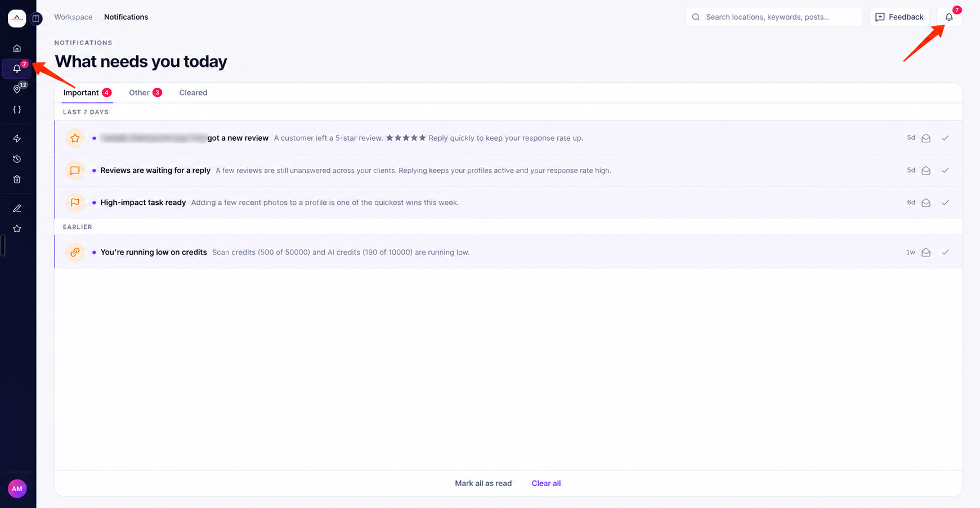Mark 'High-impact task ready' as read
The image size is (980, 508).
coord(926,203)
